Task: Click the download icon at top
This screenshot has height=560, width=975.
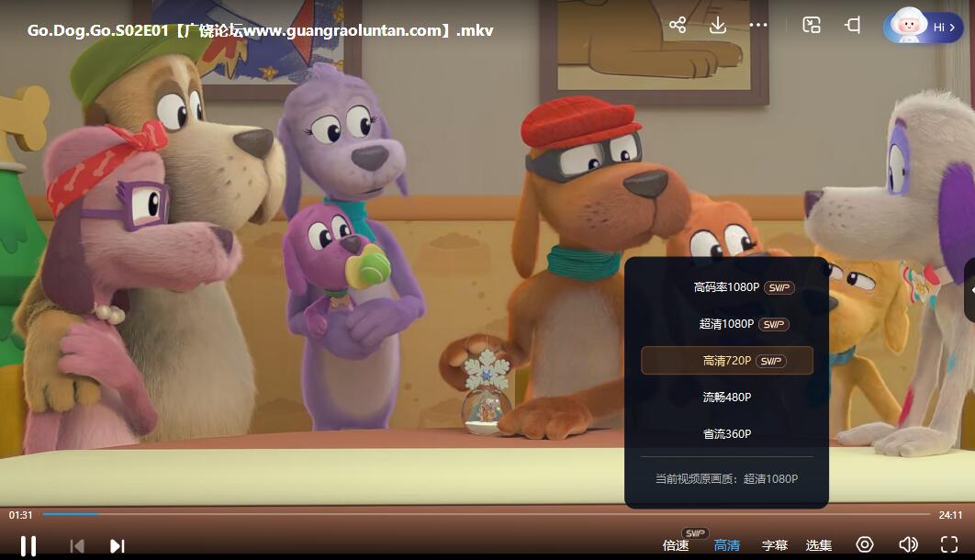Action: coord(718,25)
